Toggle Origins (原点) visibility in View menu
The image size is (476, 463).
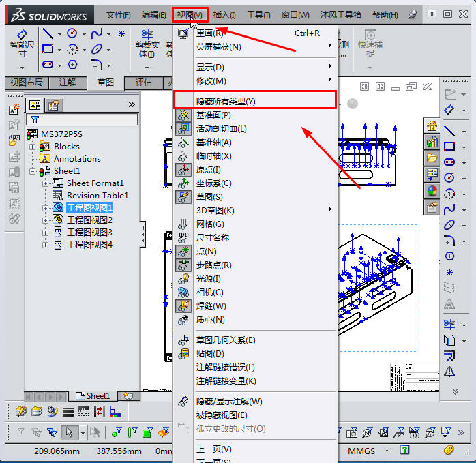pyautogui.click(x=208, y=170)
